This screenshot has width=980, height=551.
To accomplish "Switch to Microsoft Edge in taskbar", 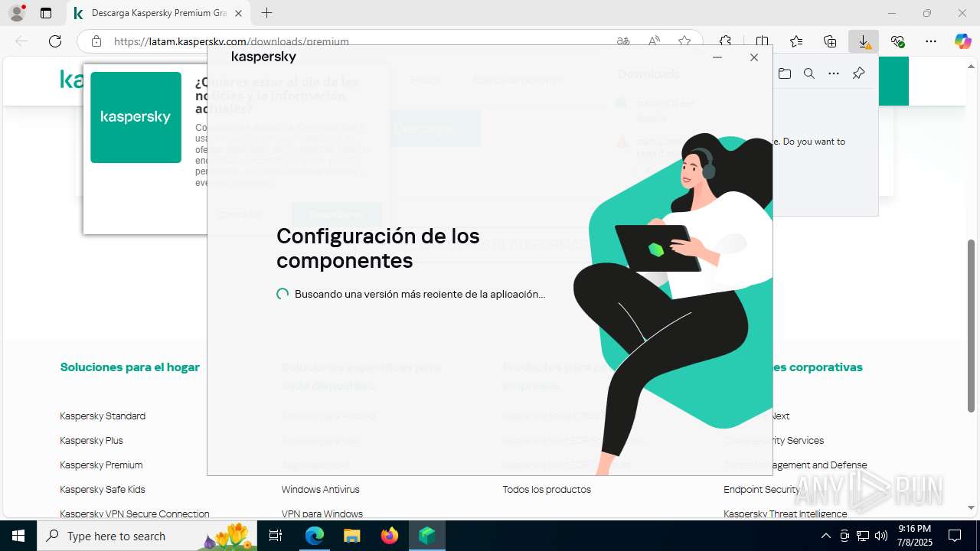I will (315, 536).
